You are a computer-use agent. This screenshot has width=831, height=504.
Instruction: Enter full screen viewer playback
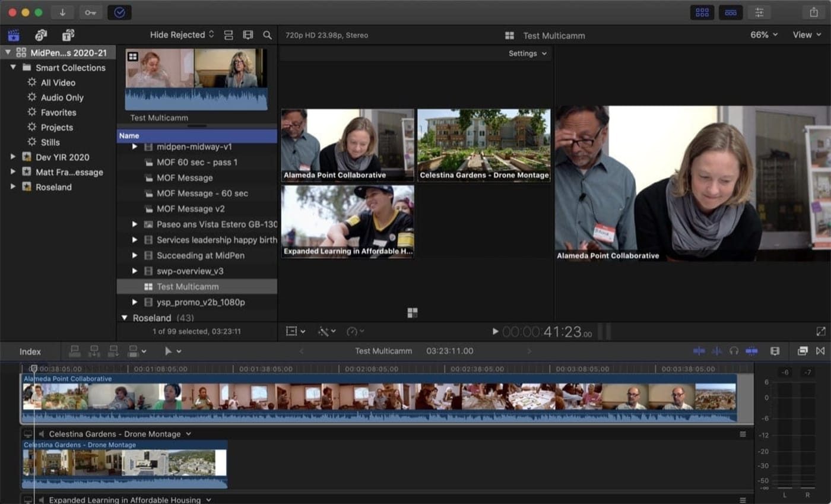[820, 331]
